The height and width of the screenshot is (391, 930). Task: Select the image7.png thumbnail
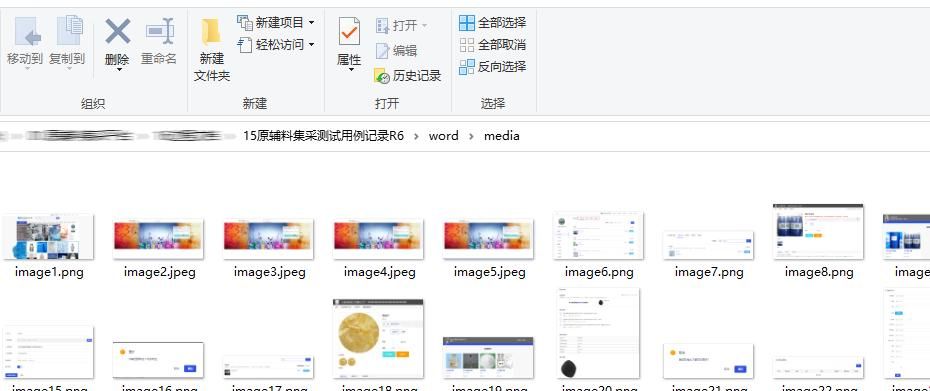pos(708,245)
